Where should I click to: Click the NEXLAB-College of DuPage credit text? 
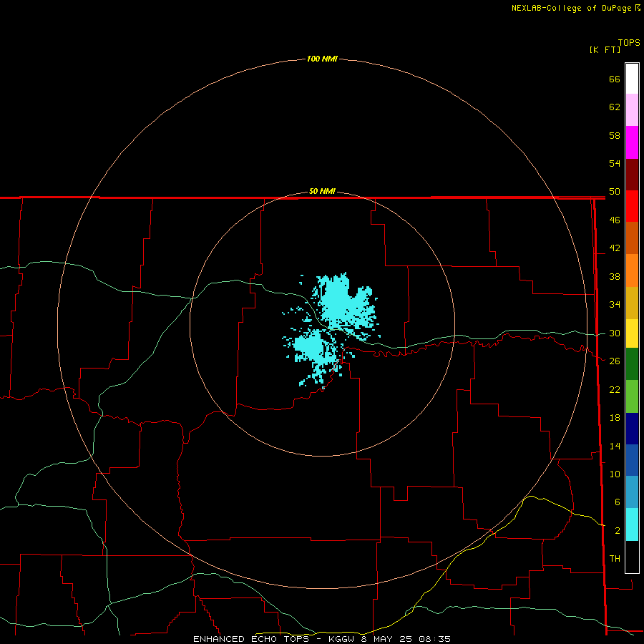(571, 8)
